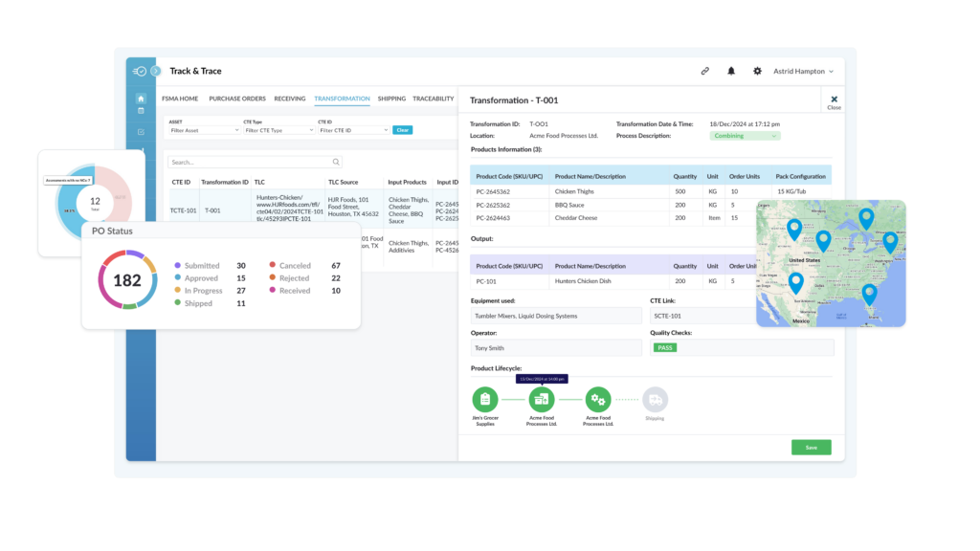The height and width of the screenshot is (551, 980).
Task: Click the grayed-out Shipping truck lifecycle icon
Action: pos(655,399)
